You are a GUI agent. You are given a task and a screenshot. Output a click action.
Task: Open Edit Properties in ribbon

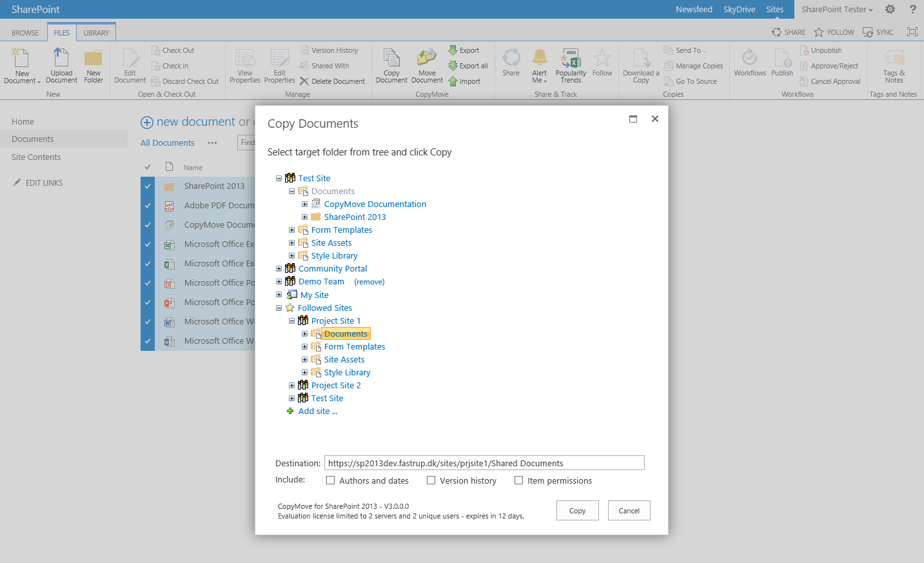pyautogui.click(x=279, y=66)
